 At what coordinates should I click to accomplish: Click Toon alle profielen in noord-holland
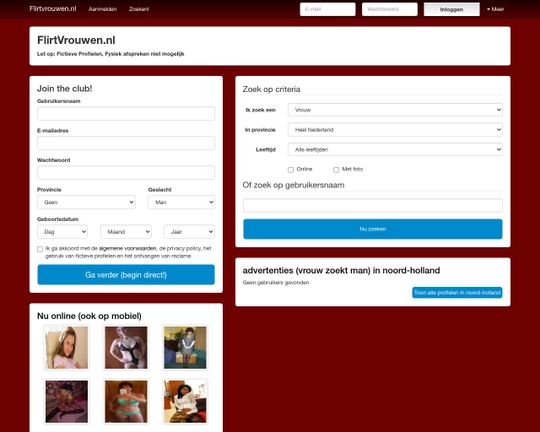(457, 292)
